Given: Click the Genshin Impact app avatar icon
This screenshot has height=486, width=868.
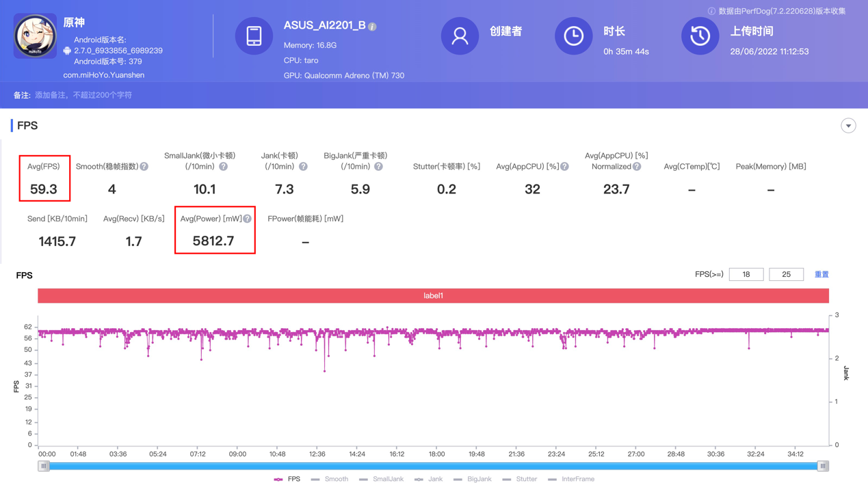Looking at the screenshot, I should pyautogui.click(x=36, y=36).
